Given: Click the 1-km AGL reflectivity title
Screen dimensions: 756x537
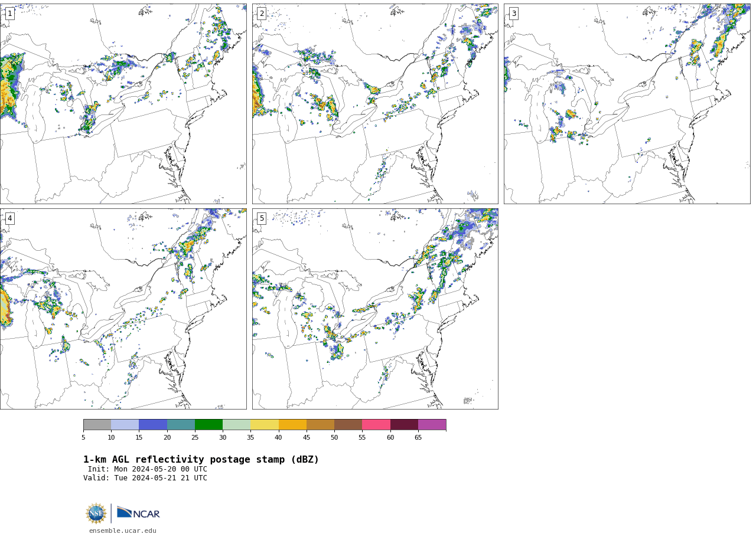Looking at the screenshot, I should (x=201, y=460).
